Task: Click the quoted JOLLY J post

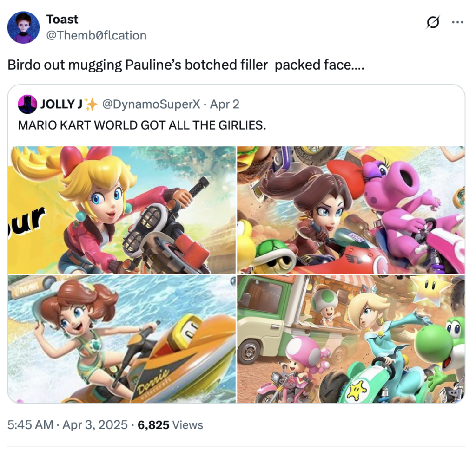Action: point(238,246)
